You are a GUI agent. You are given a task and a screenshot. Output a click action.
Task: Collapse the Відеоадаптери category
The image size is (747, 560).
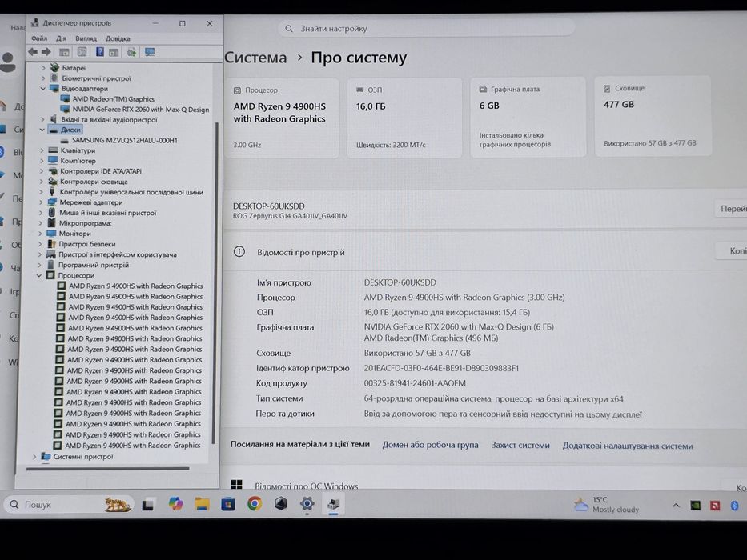point(43,89)
